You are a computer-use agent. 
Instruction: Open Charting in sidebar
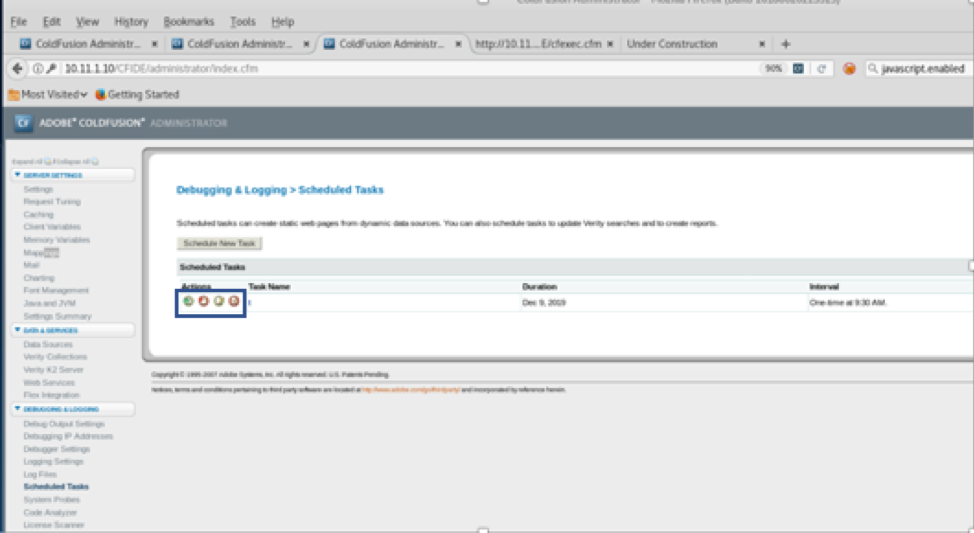coord(39,278)
